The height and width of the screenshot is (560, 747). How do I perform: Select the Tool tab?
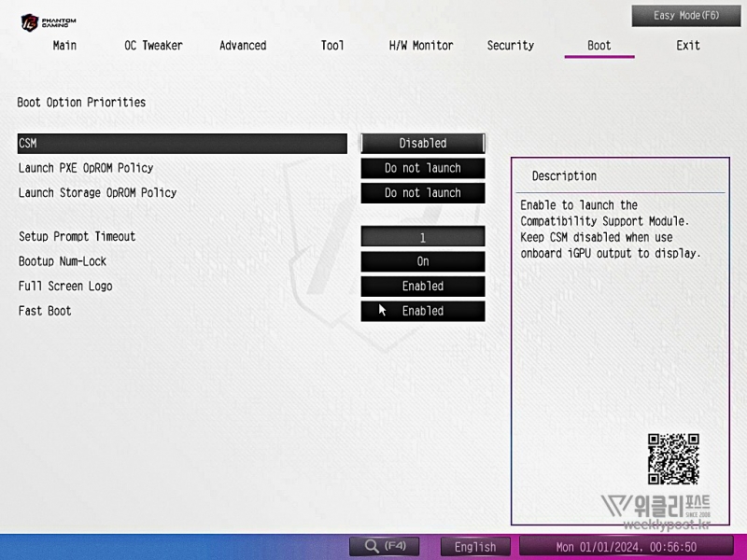point(332,45)
